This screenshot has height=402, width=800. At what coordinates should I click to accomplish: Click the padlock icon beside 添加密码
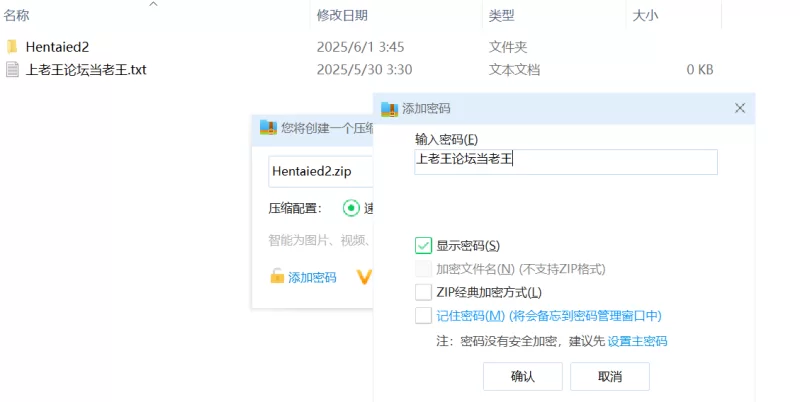click(277, 276)
